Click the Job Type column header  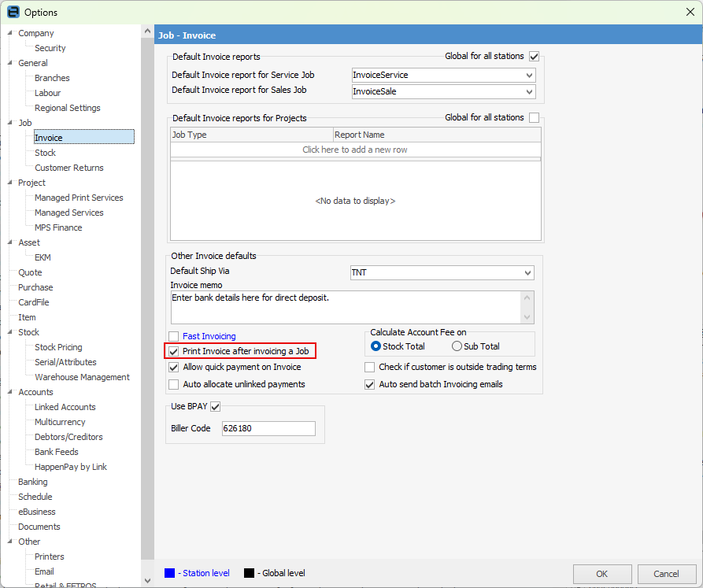click(x=251, y=135)
